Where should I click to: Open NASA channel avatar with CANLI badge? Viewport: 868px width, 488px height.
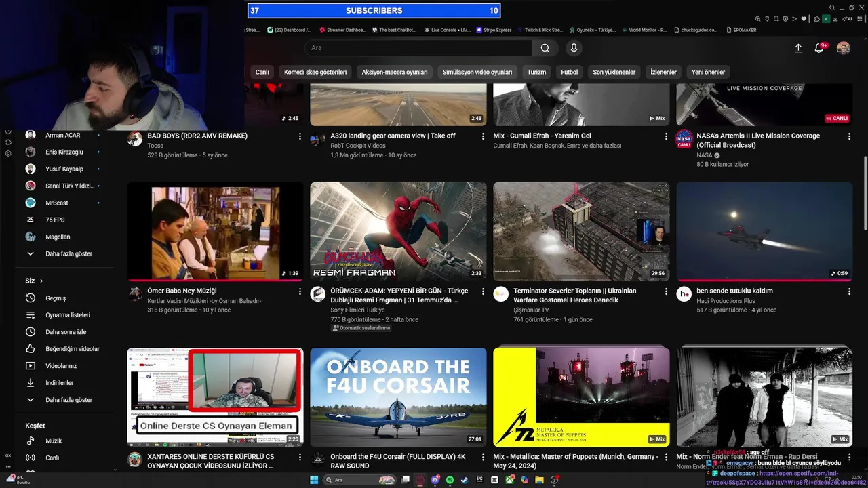pyautogui.click(x=684, y=138)
